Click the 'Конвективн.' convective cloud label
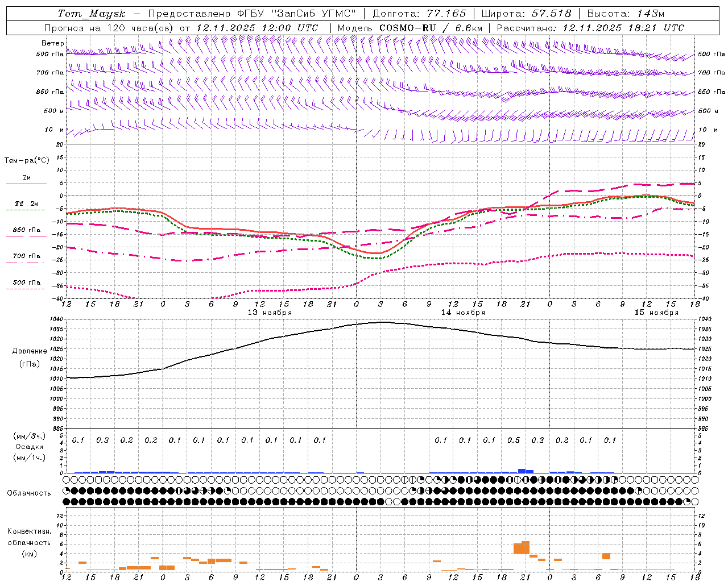The image size is (728, 582). (x=30, y=531)
